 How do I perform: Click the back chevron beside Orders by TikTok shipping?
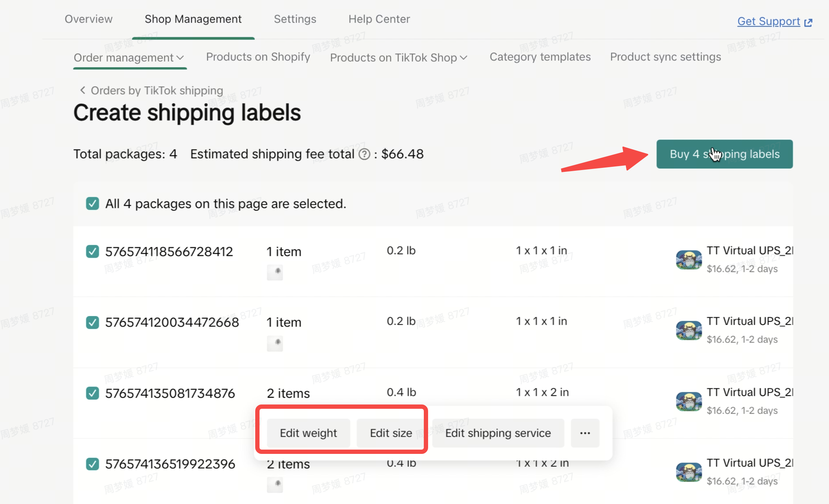coord(83,90)
